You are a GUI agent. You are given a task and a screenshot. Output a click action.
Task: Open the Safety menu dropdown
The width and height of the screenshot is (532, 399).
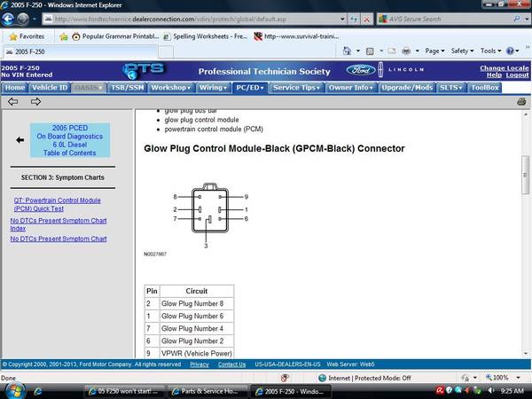462,51
